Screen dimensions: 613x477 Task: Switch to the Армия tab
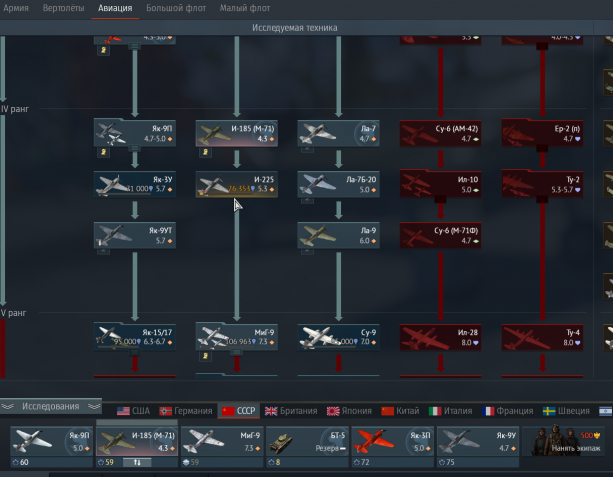click(16, 8)
